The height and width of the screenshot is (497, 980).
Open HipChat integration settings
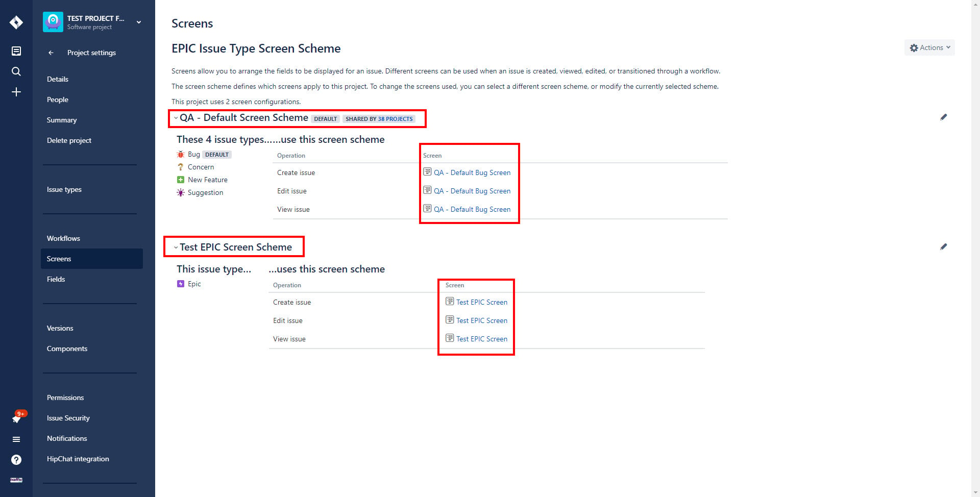(78, 459)
